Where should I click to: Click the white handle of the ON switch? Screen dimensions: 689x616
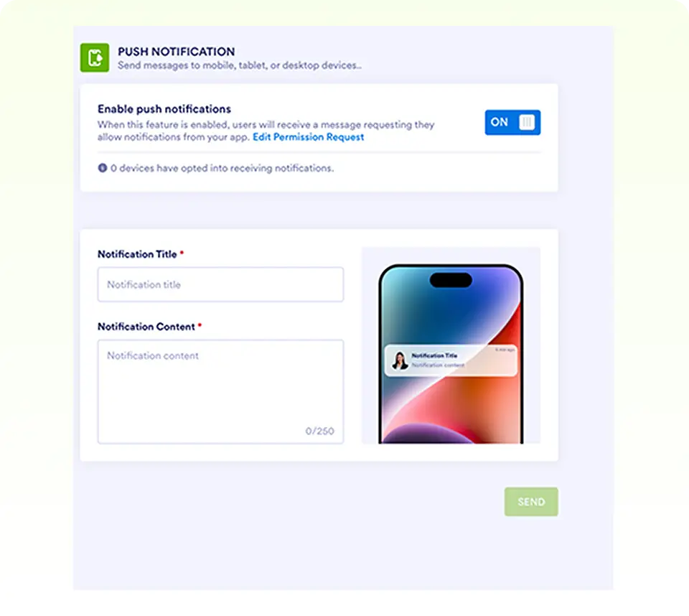[527, 122]
